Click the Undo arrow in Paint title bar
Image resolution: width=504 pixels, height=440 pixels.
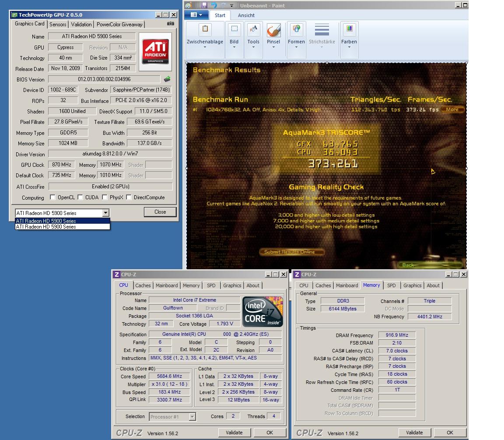(x=214, y=5)
